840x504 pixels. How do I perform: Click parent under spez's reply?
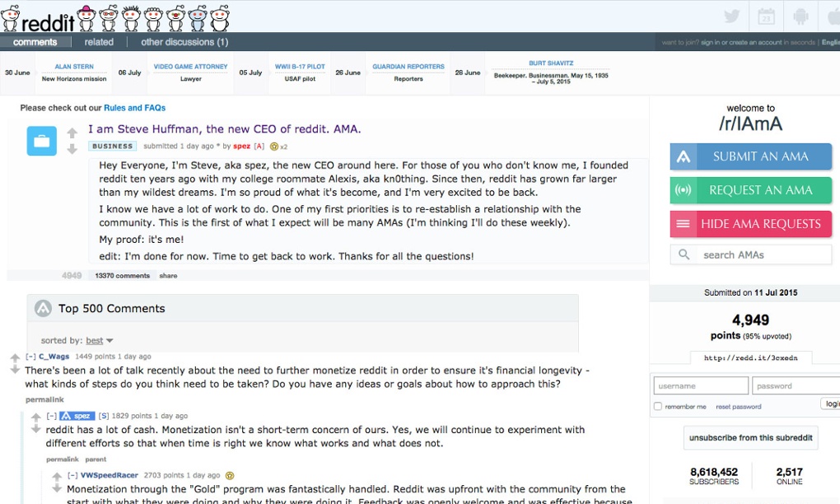(x=96, y=460)
